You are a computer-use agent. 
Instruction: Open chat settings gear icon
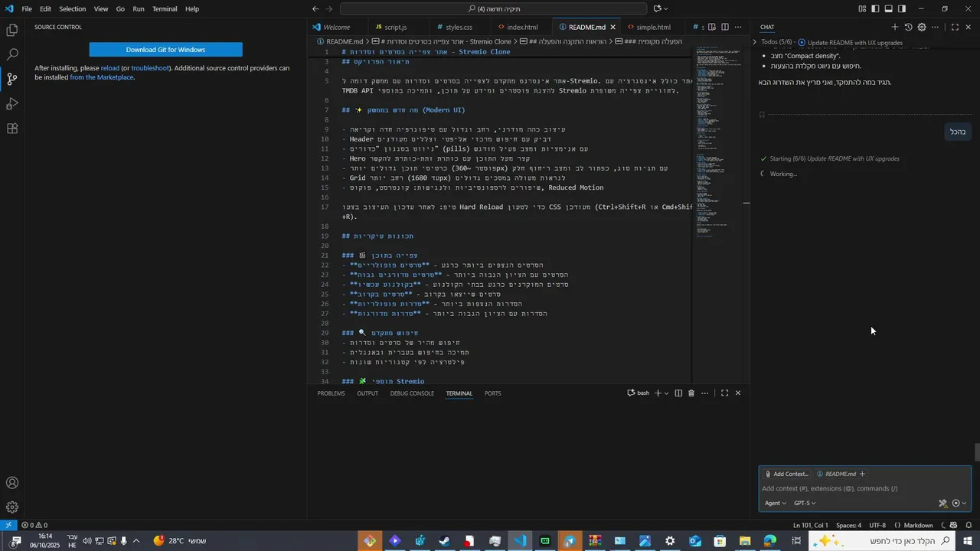click(922, 27)
